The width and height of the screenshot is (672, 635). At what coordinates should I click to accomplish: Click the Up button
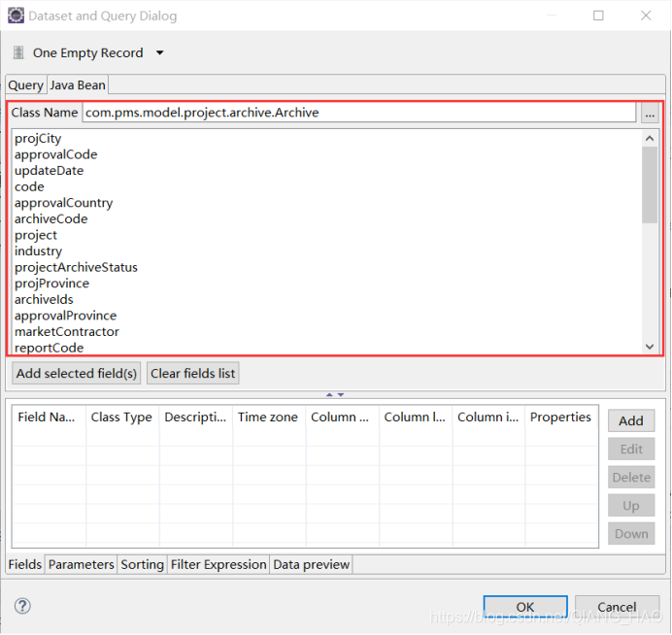tap(631, 506)
